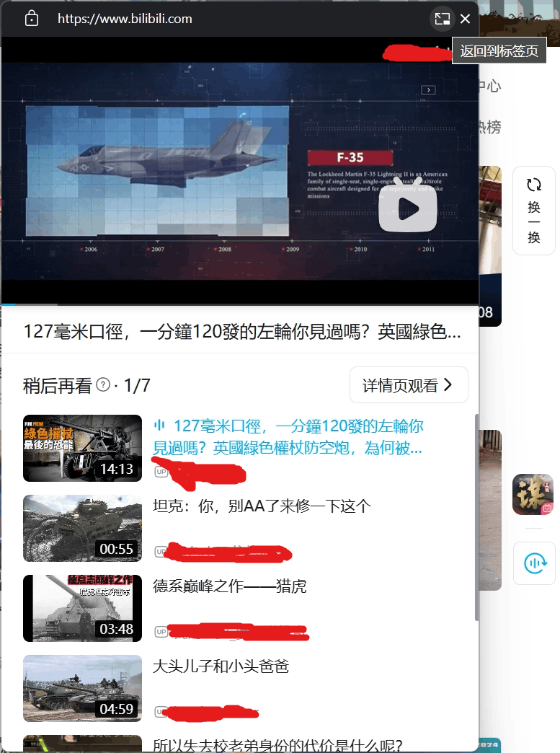Click UP badge under 大头儿子和小头爸爸

point(161,712)
